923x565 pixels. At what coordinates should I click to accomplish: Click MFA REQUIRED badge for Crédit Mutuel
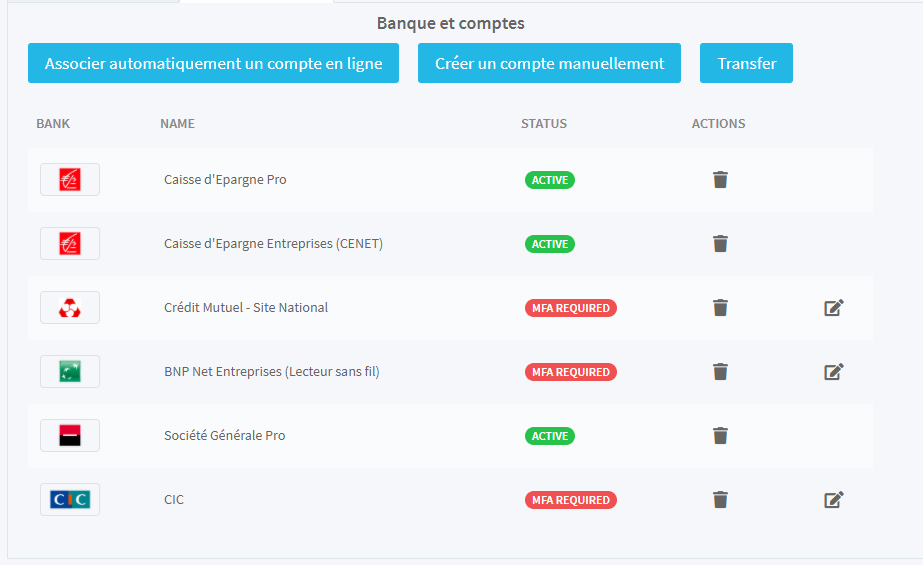point(570,308)
